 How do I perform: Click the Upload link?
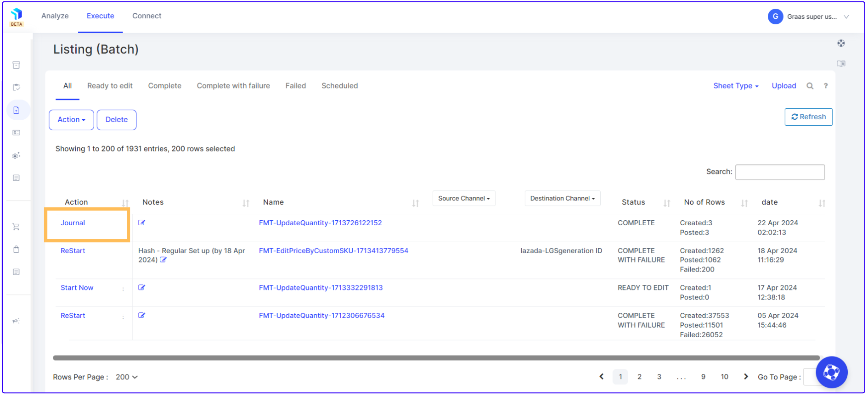(x=783, y=86)
